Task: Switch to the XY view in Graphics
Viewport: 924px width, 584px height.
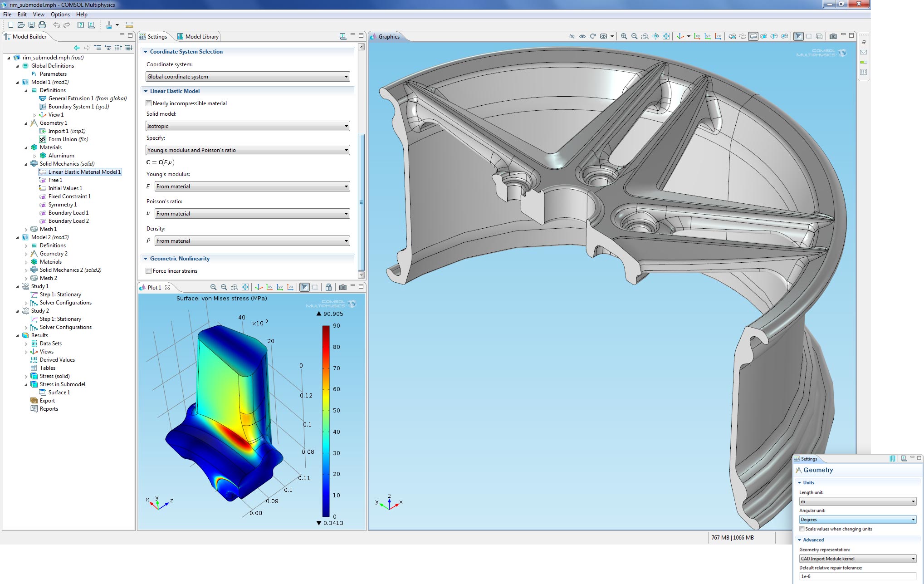Action: (x=697, y=36)
